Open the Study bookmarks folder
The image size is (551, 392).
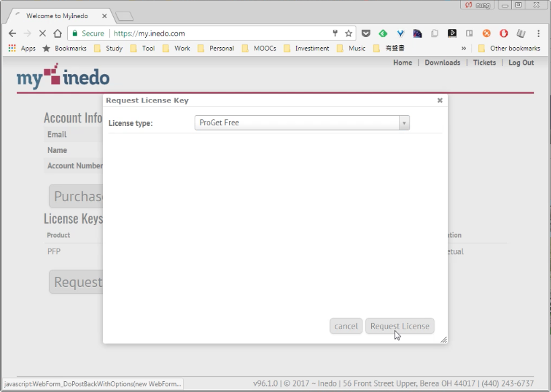coord(108,48)
